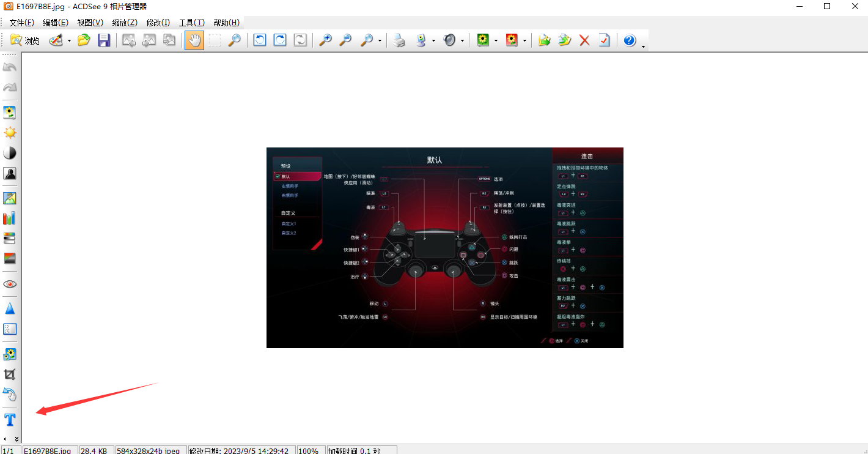Activate the Pan hand tool

click(x=194, y=40)
